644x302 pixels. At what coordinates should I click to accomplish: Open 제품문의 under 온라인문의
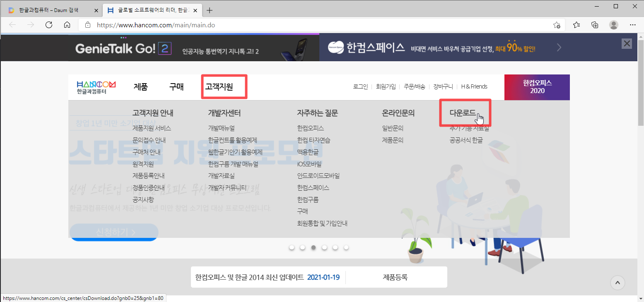(392, 140)
